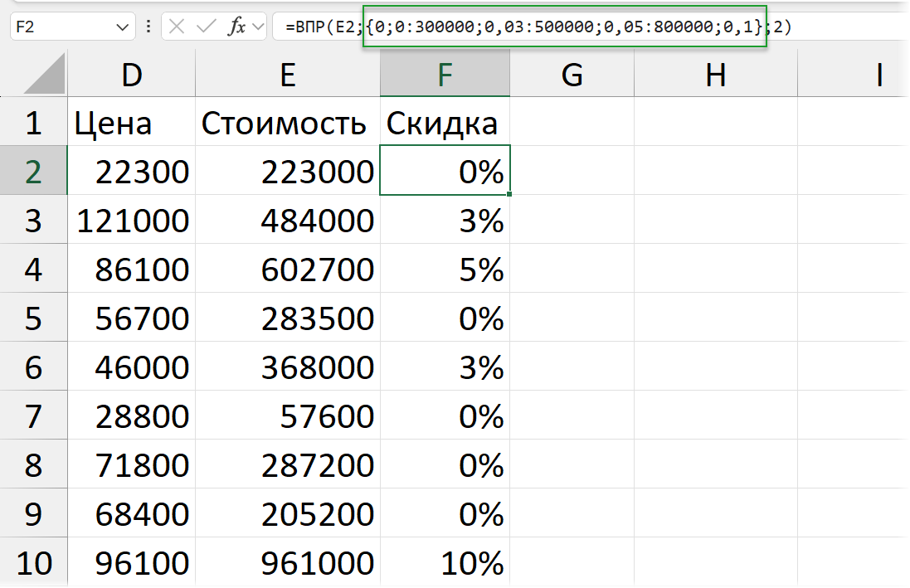Click the 5% discount cell
Image resolution: width=910 pixels, height=588 pixels.
(445, 268)
